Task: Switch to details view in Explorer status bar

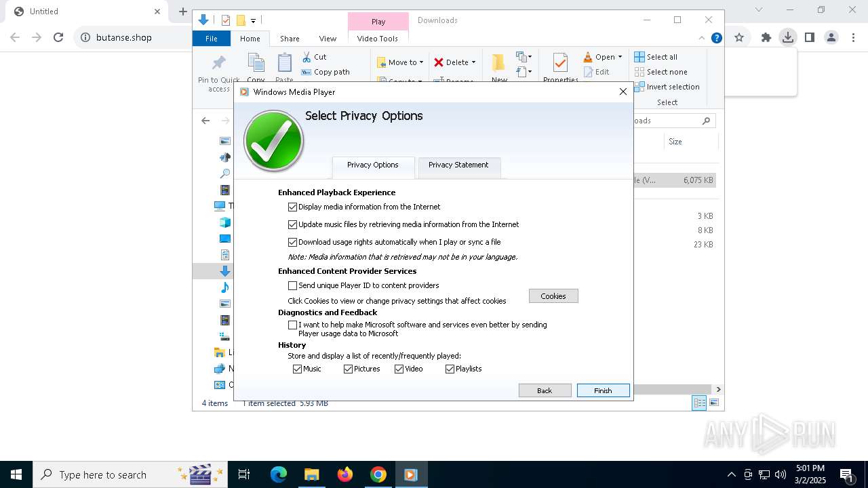Action: [699, 403]
